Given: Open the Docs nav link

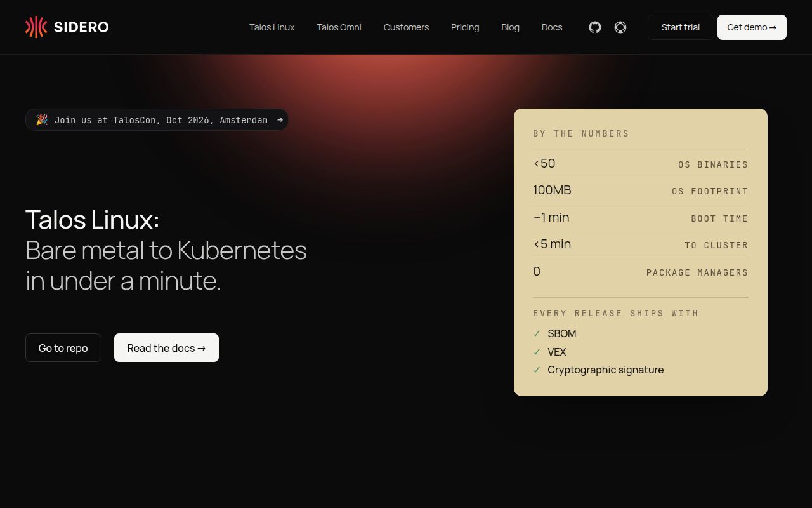Looking at the screenshot, I should coord(552,27).
